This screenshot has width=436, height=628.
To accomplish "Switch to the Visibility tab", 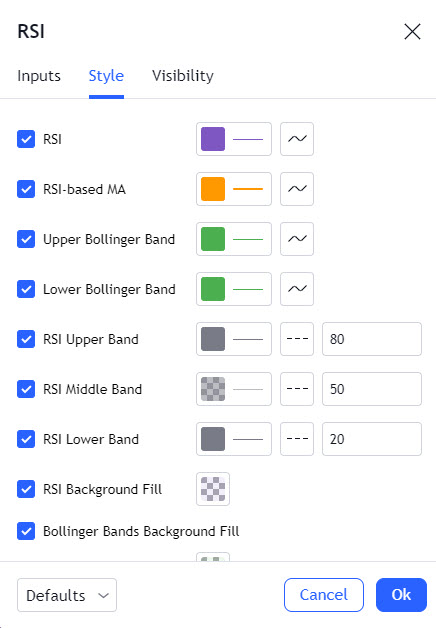I will 183,76.
